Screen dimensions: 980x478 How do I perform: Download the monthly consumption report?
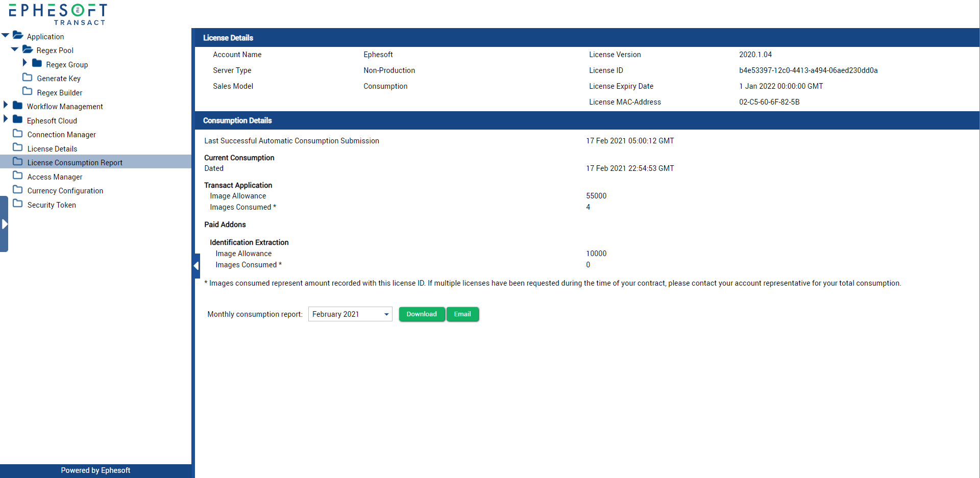click(x=422, y=314)
